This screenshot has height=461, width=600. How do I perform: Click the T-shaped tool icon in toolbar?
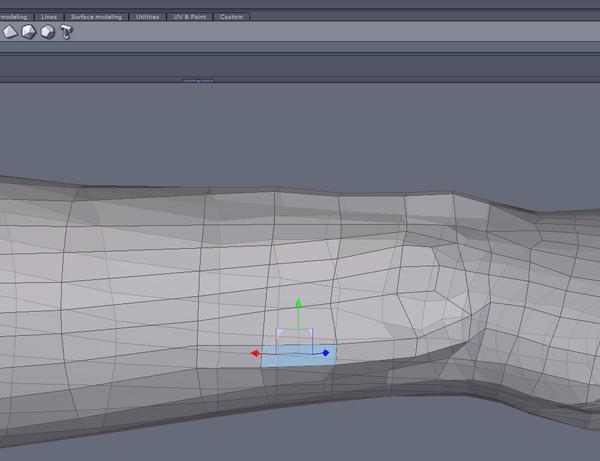(x=66, y=32)
